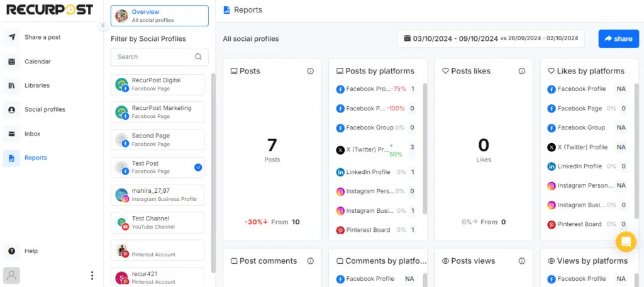Click LinkedIn Profile row in Likes by platforms

[x=587, y=166]
